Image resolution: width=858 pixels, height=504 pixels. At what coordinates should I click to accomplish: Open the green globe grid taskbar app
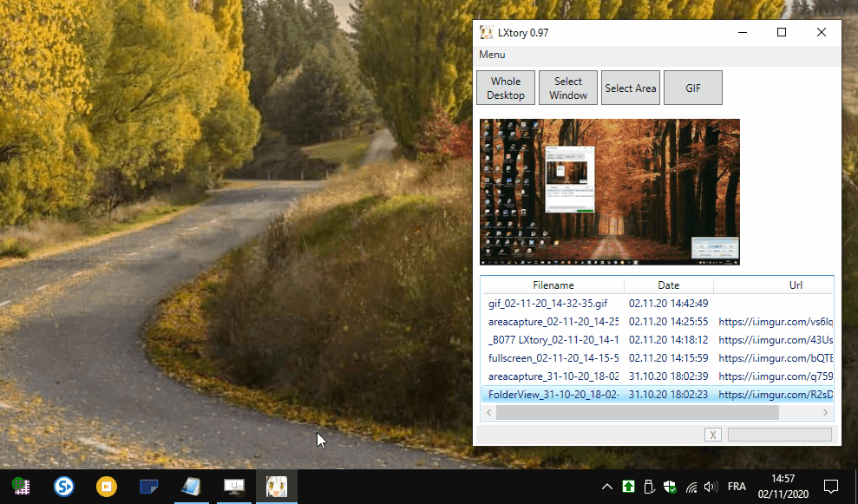21,486
